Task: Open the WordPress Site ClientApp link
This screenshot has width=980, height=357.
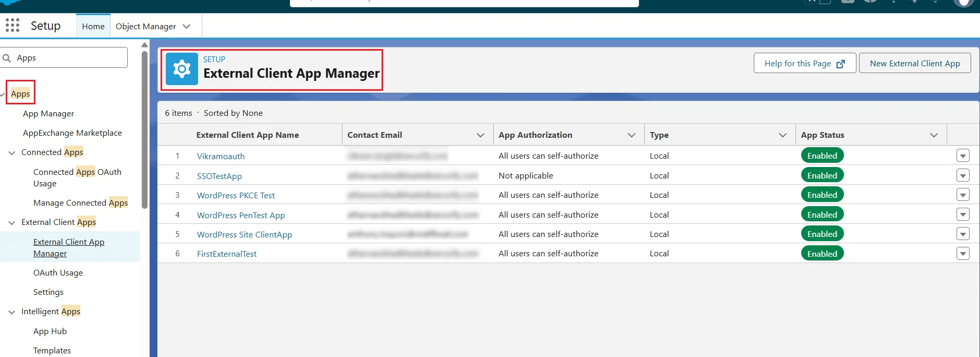Action: (x=244, y=234)
